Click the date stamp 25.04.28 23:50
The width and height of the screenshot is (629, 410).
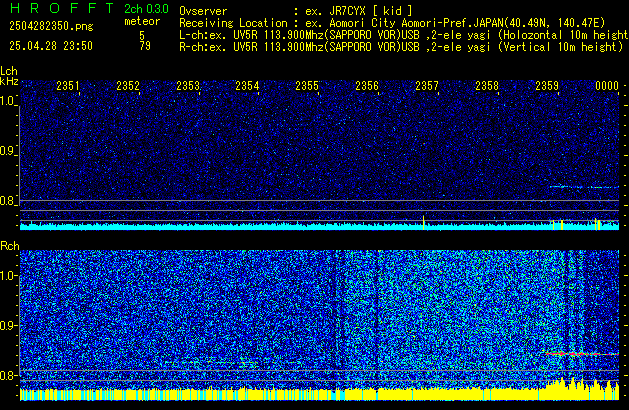click(x=51, y=46)
